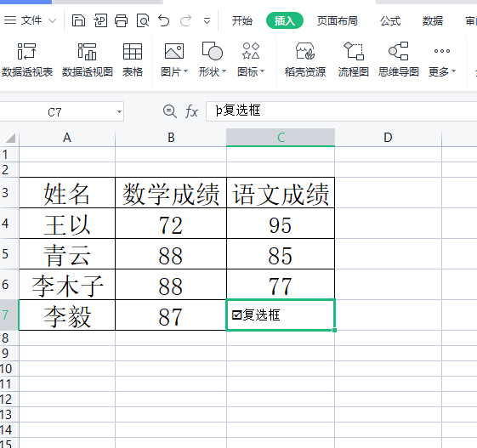Expand the 形状 dropdown arrow

224,71
